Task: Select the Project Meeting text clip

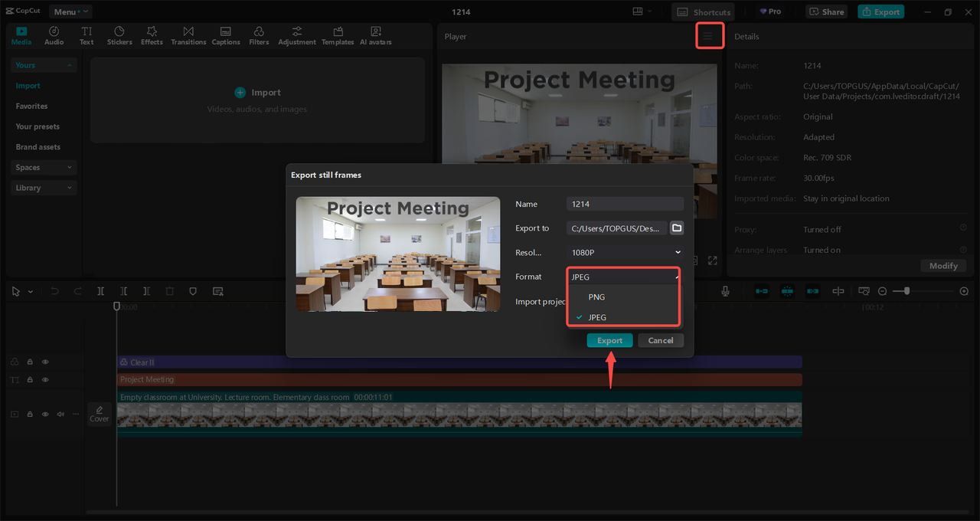Action: point(459,379)
